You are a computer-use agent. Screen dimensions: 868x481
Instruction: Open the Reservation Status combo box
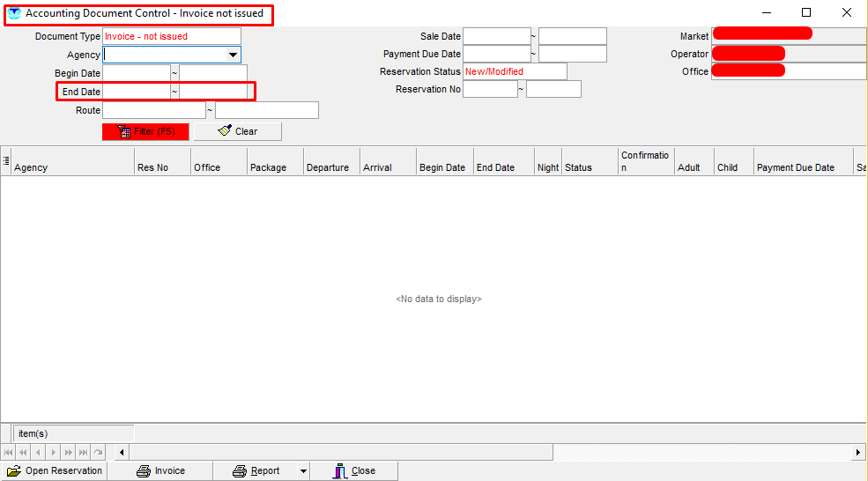(x=515, y=71)
